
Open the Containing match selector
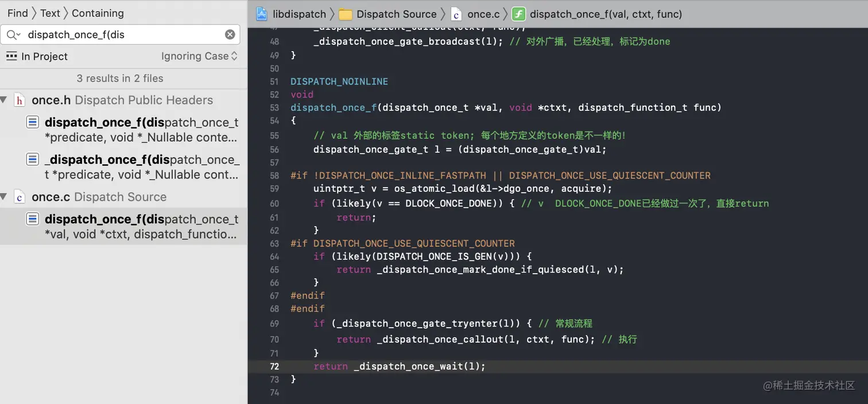[x=98, y=13]
